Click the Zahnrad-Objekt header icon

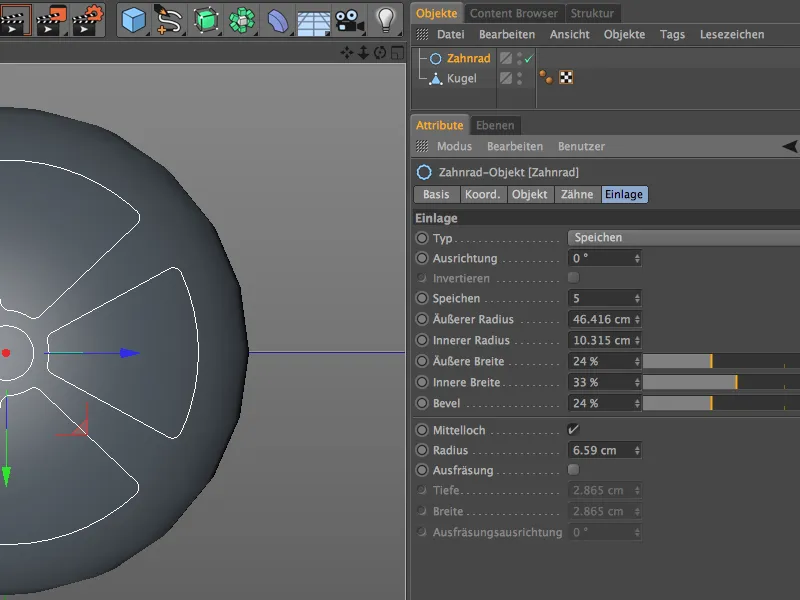(x=424, y=172)
